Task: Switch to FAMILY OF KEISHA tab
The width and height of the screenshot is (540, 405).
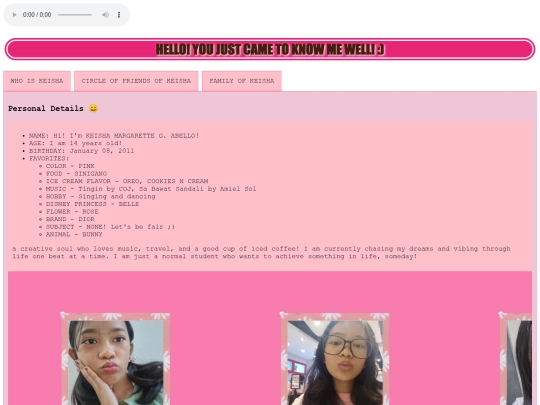Action: pyautogui.click(x=242, y=81)
